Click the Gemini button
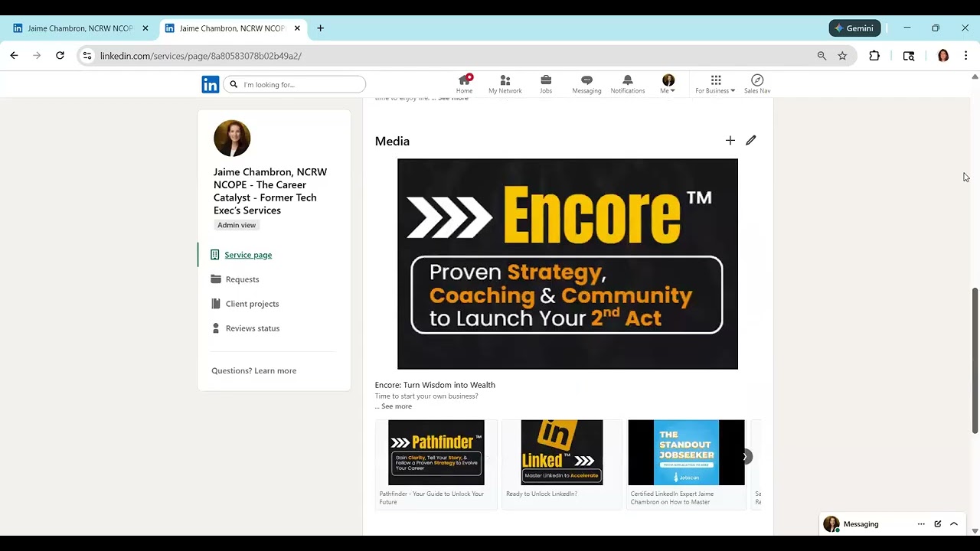Viewport: 980px width, 551px height. (854, 28)
